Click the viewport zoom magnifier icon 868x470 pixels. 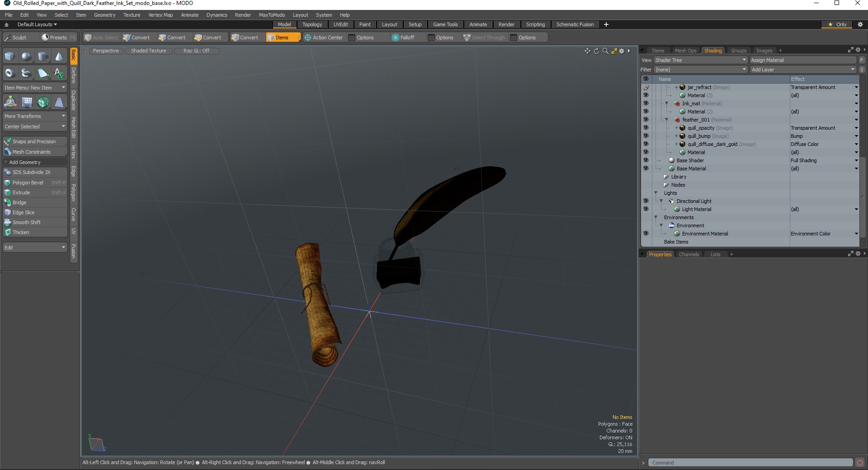(x=605, y=51)
